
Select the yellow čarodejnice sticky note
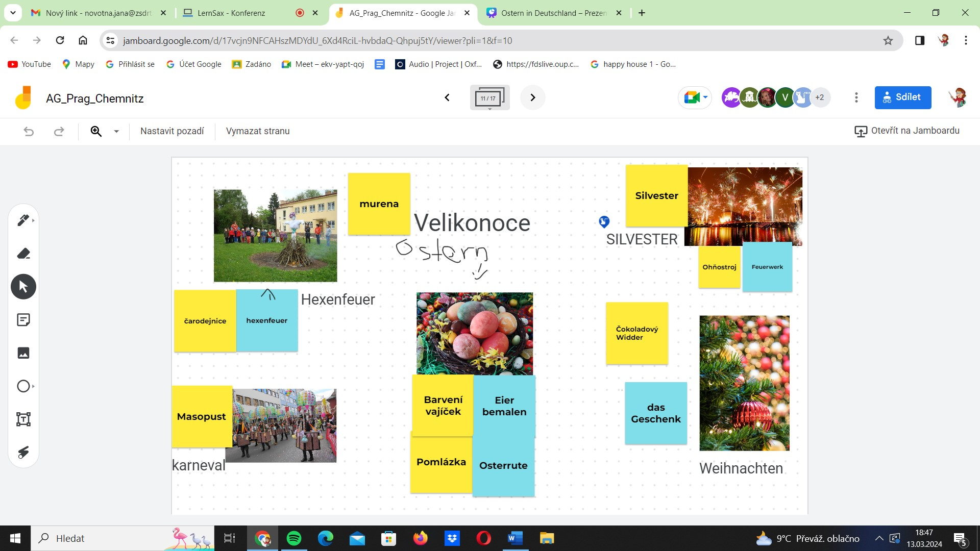click(x=205, y=321)
